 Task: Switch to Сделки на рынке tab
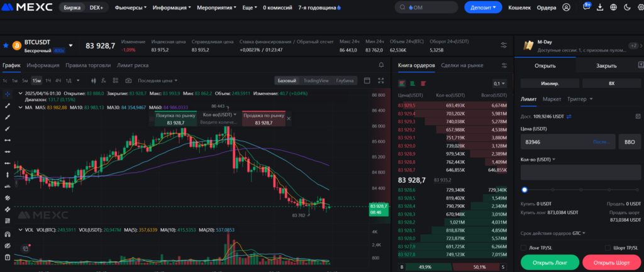[462, 65]
